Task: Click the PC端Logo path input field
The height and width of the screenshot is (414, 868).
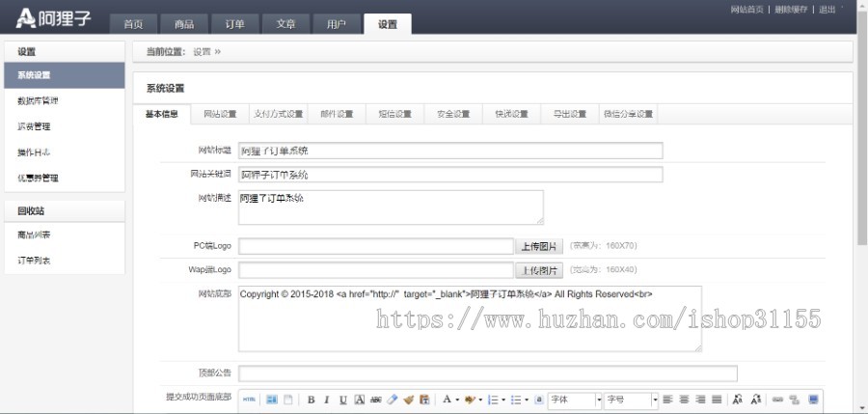Action: pos(376,247)
